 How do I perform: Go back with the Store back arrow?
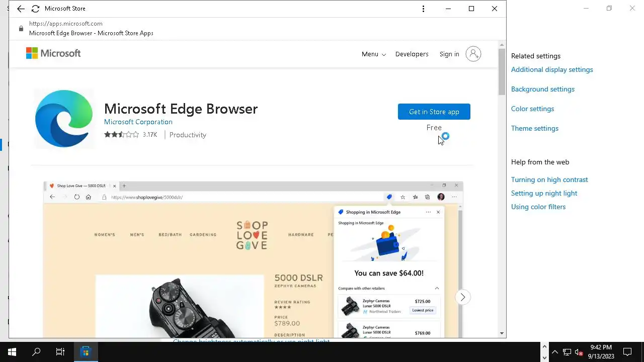pos(21,9)
